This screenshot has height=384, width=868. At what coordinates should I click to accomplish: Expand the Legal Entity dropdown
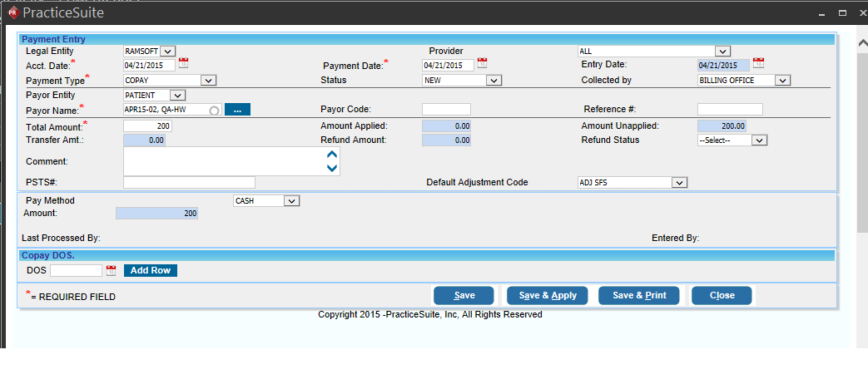[x=168, y=52]
